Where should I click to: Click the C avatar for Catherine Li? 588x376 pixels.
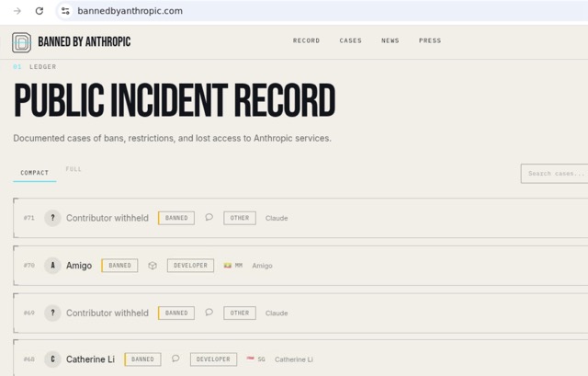(x=52, y=359)
